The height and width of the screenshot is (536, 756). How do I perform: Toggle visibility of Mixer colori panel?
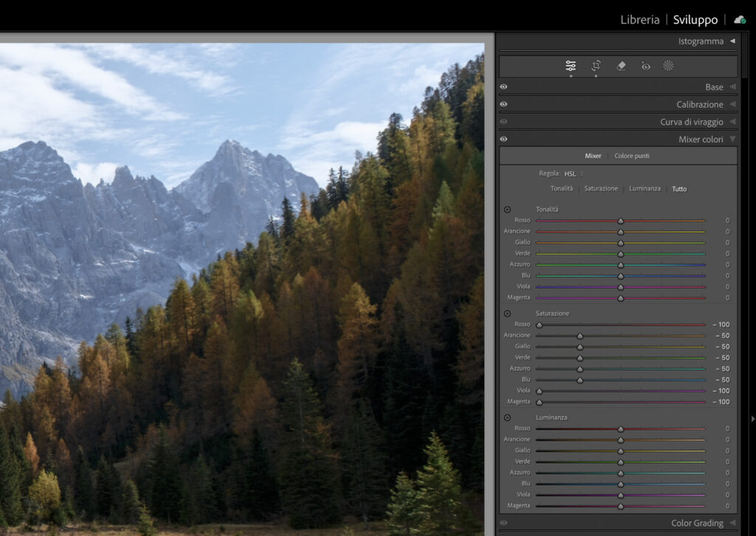point(504,139)
